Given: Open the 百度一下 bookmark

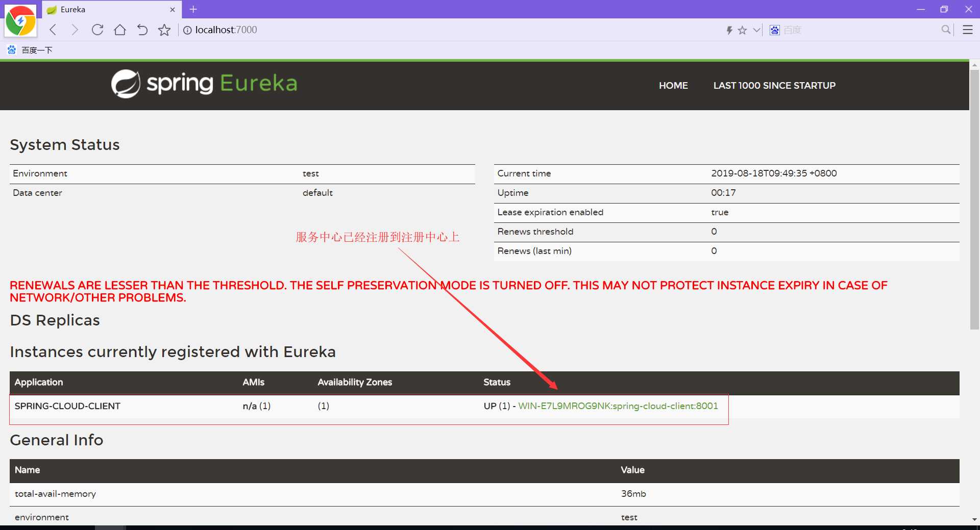Looking at the screenshot, I should [x=30, y=50].
